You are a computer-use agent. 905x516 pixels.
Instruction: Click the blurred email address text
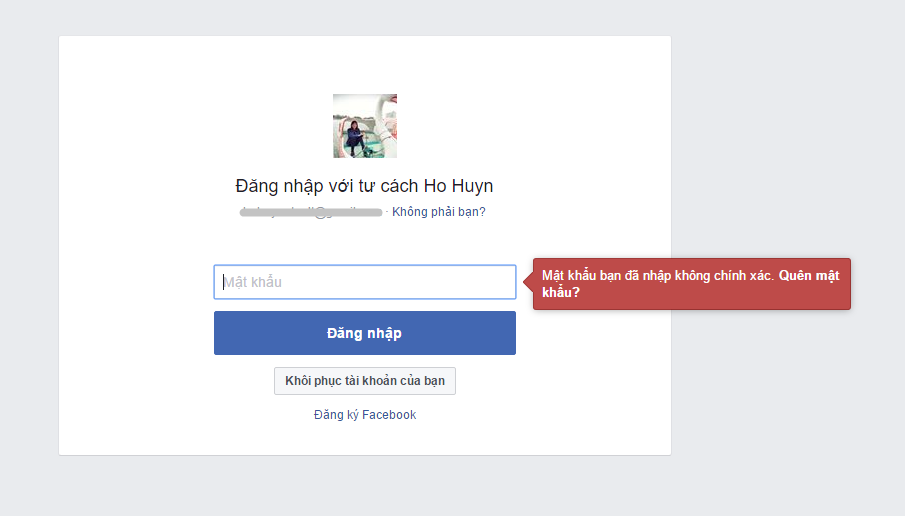(x=311, y=212)
